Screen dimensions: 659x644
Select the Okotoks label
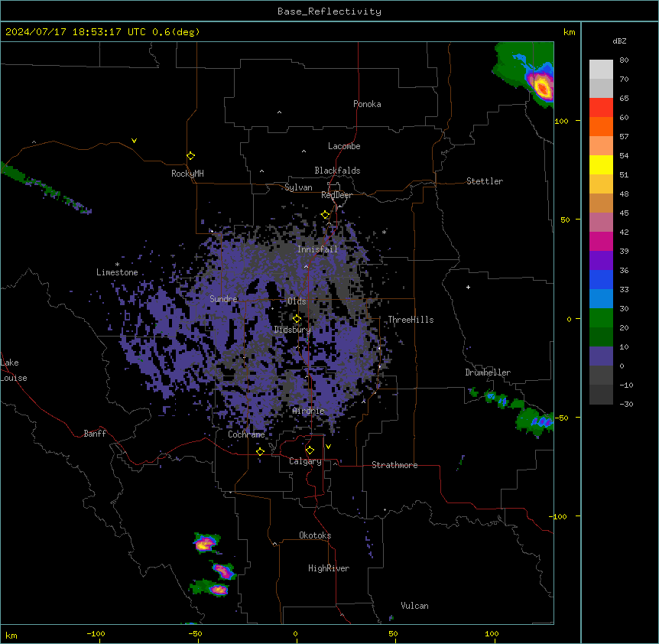[x=315, y=535]
